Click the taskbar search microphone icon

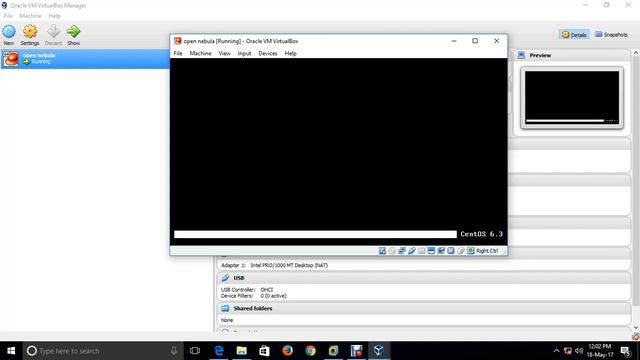(x=174, y=351)
